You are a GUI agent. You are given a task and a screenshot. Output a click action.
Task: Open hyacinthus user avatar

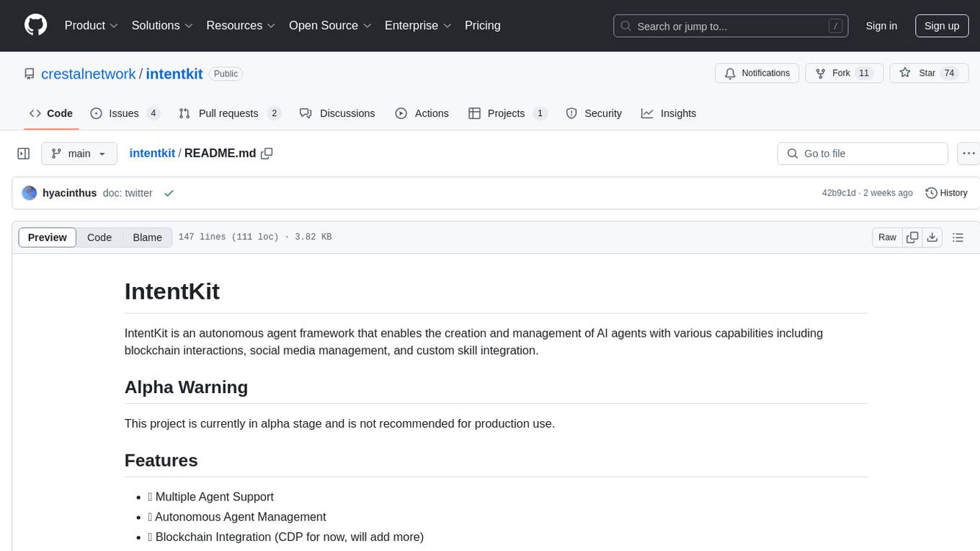(x=30, y=193)
